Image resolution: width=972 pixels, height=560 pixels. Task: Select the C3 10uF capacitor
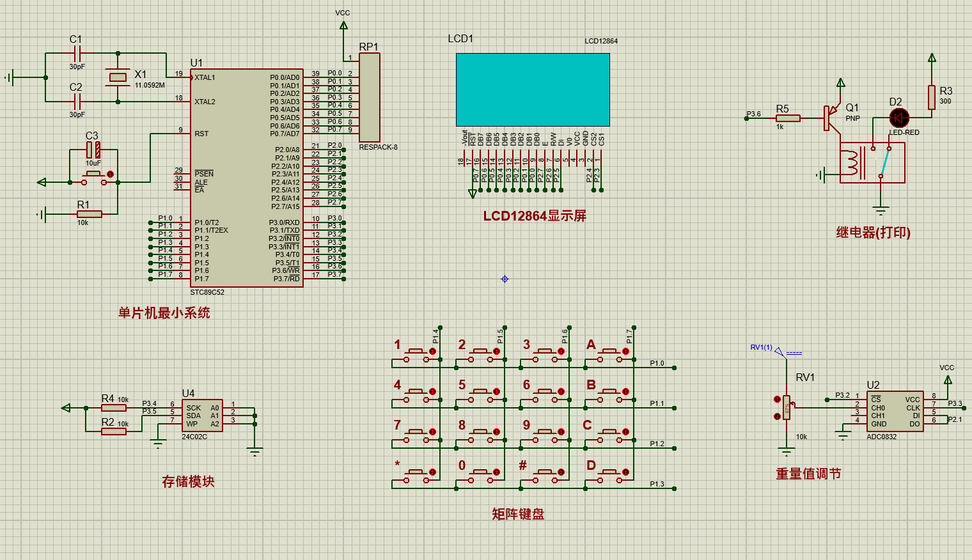pos(93,150)
